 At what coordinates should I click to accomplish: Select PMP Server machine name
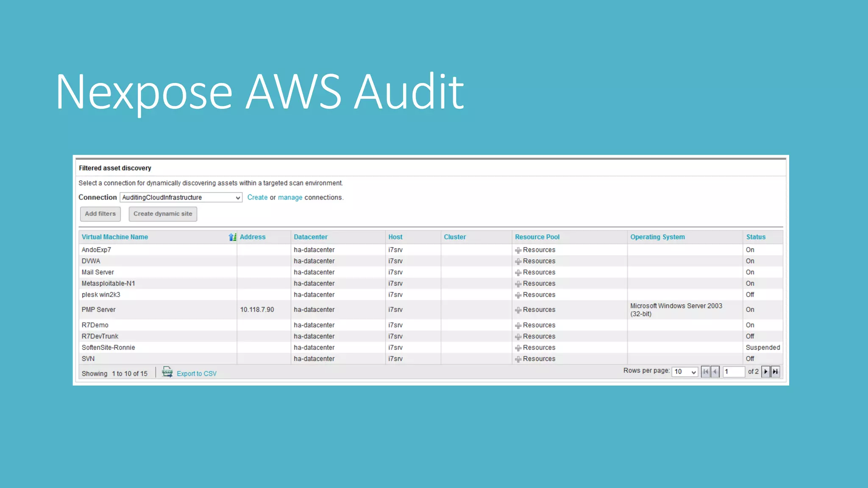coord(98,310)
